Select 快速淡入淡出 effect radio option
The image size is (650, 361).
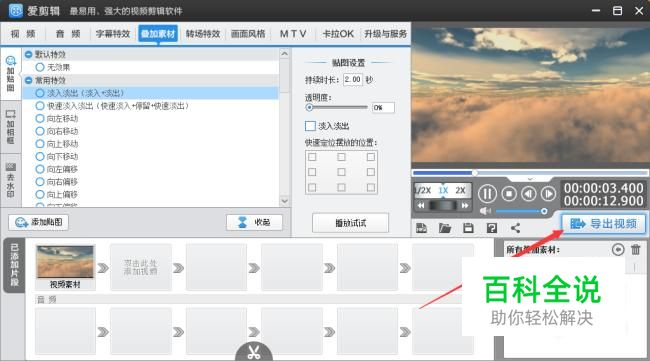coord(40,106)
